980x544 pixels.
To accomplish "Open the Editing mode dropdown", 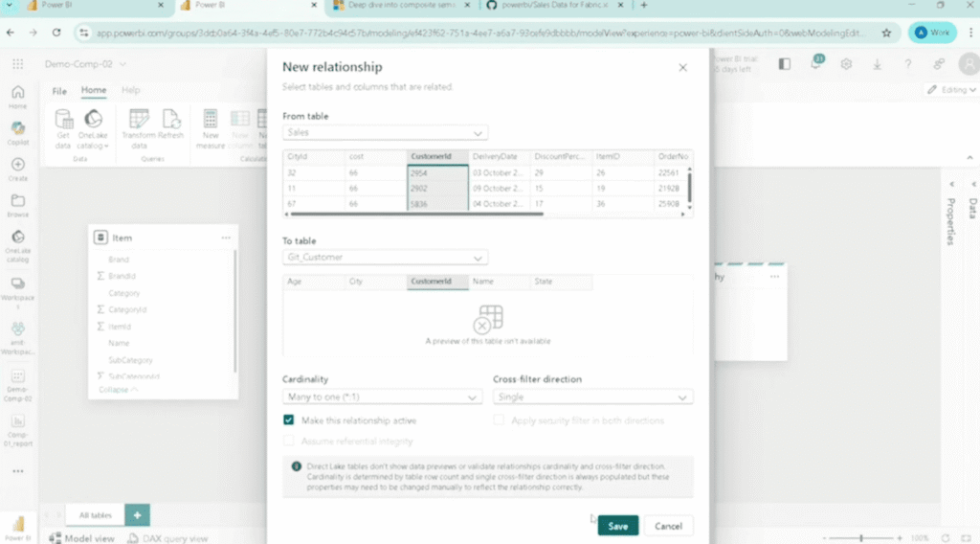I will coord(951,90).
